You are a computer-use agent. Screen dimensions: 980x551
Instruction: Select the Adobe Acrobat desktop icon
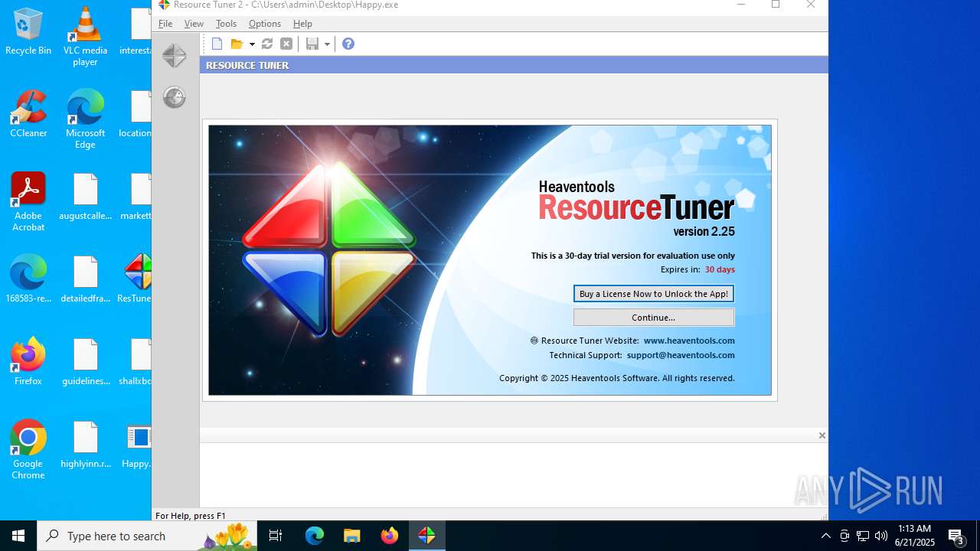(28, 202)
